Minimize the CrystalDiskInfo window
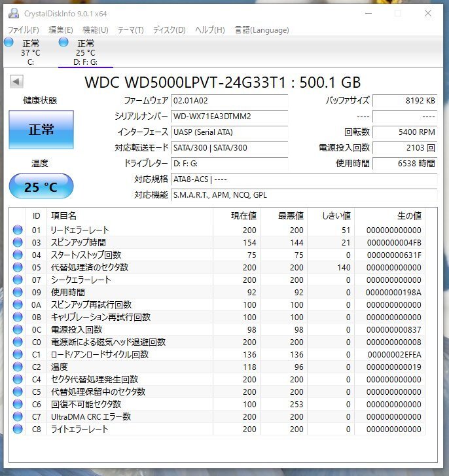 (x=368, y=13)
